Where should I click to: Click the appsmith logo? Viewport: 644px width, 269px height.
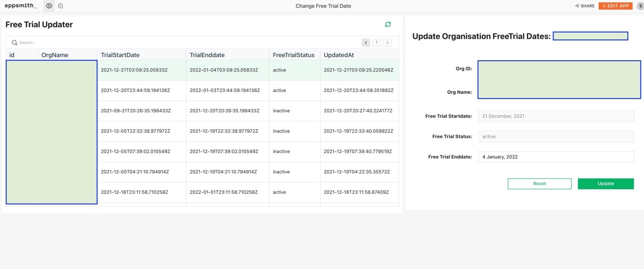(x=20, y=6)
